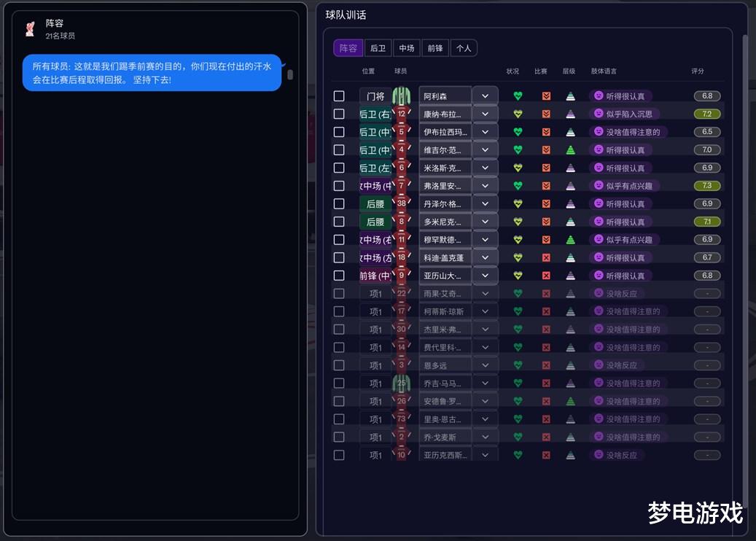Click the scrollbar handle in the chat panel
Image resolution: width=756 pixels, height=541 pixels.
290,75
